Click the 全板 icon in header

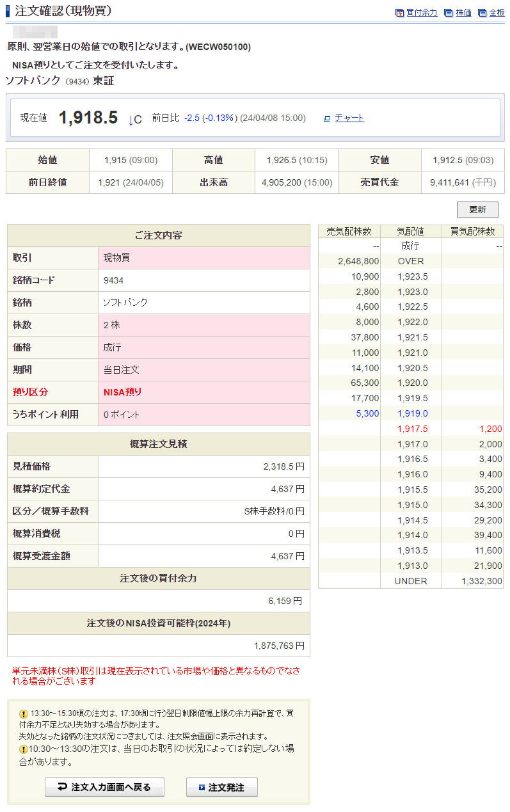pos(482,13)
